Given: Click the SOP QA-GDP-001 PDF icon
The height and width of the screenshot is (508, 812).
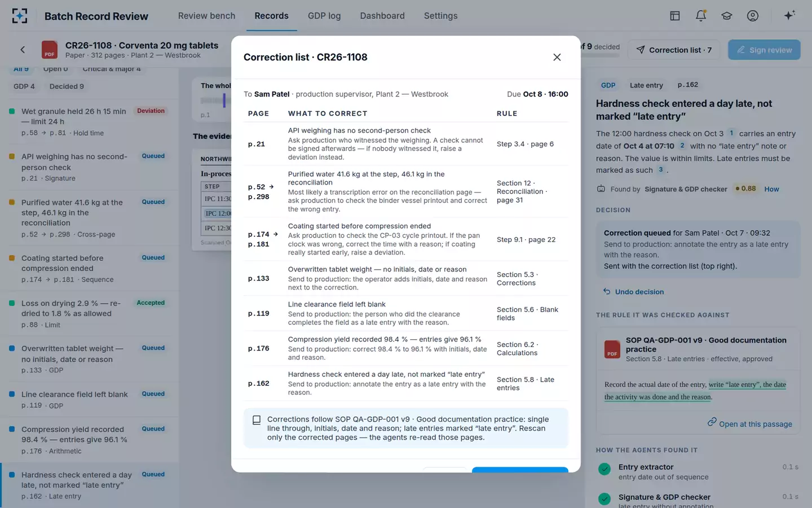Looking at the screenshot, I should tap(612, 349).
